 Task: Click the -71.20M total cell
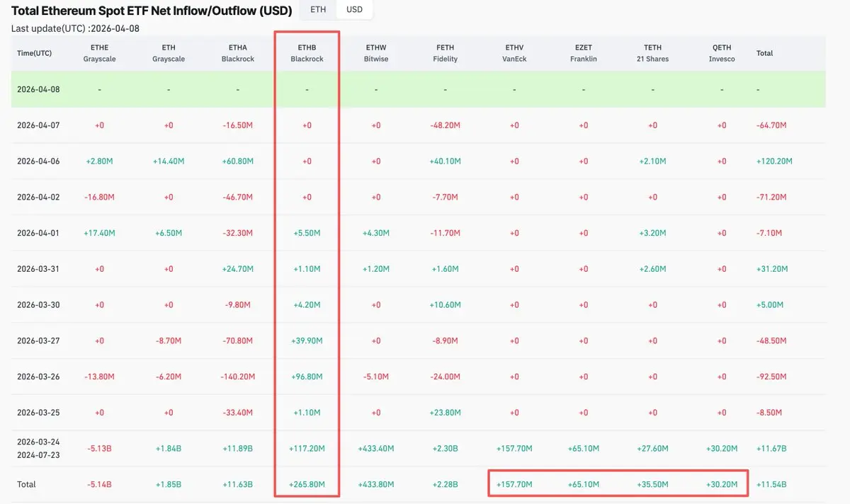pyautogui.click(x=771, y=197)
